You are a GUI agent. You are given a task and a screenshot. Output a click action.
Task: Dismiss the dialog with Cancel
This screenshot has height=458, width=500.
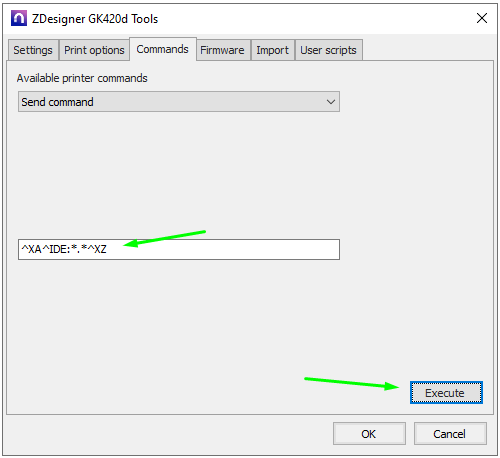(x=450, y=434)
